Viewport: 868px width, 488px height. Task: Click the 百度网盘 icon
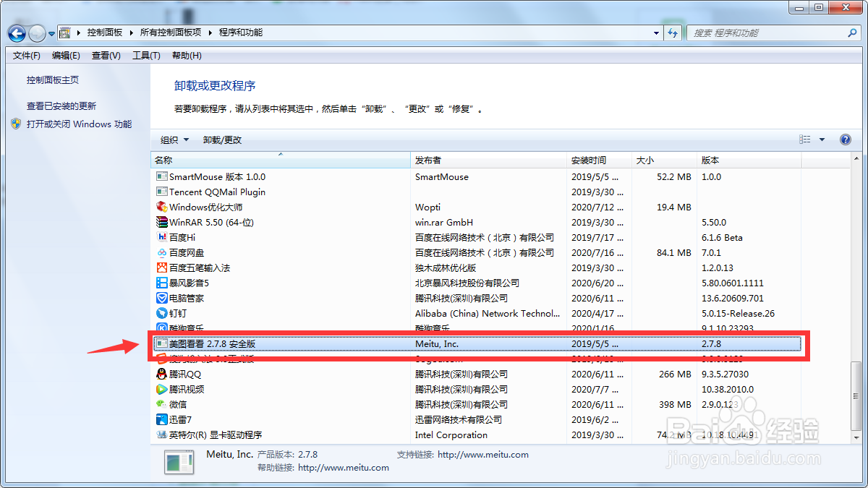click(x=162, y=252)
